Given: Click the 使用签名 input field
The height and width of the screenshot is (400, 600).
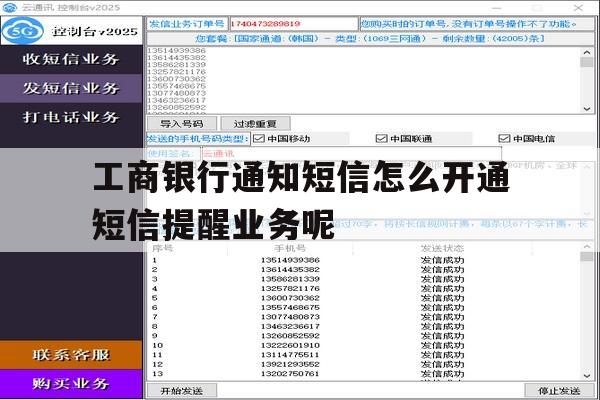Looking at the screenshot, I should 351,154.
